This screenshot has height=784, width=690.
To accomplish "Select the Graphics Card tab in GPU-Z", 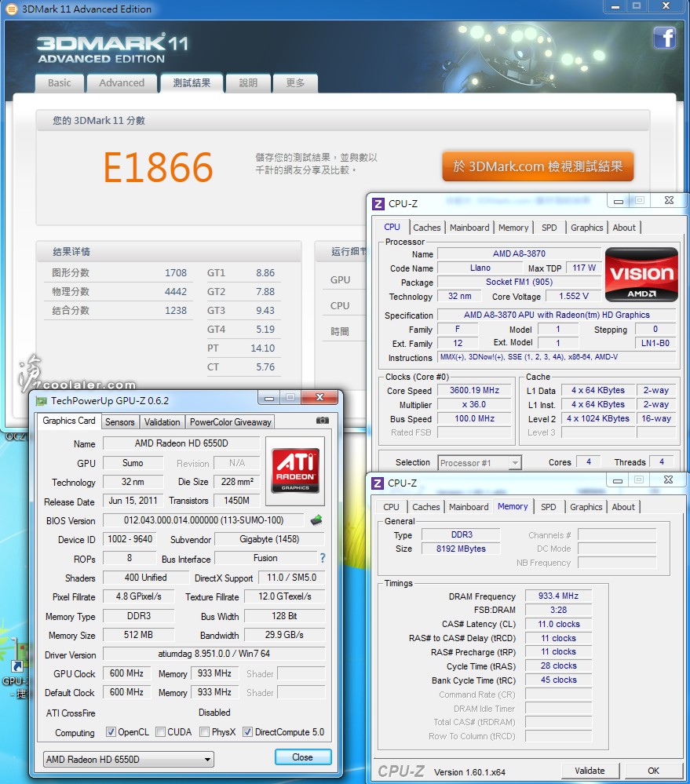I will (x=69, y=421).
